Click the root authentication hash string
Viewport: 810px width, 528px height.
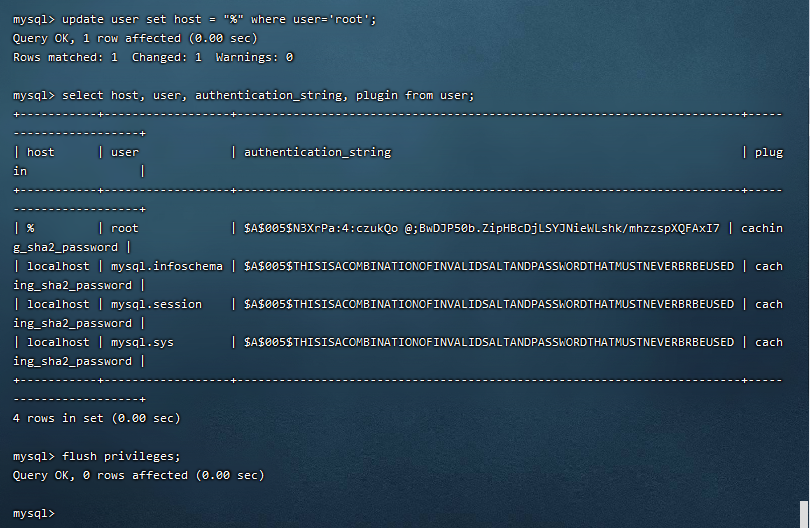point(481,228)
